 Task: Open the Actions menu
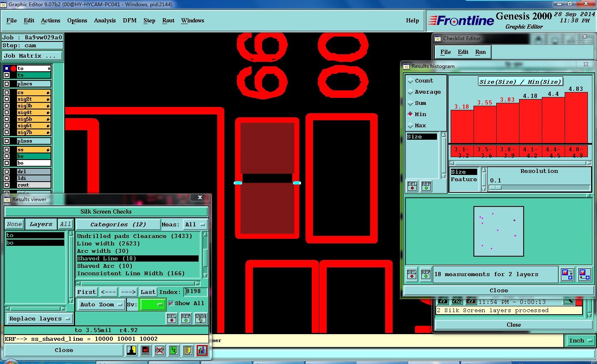51,20
